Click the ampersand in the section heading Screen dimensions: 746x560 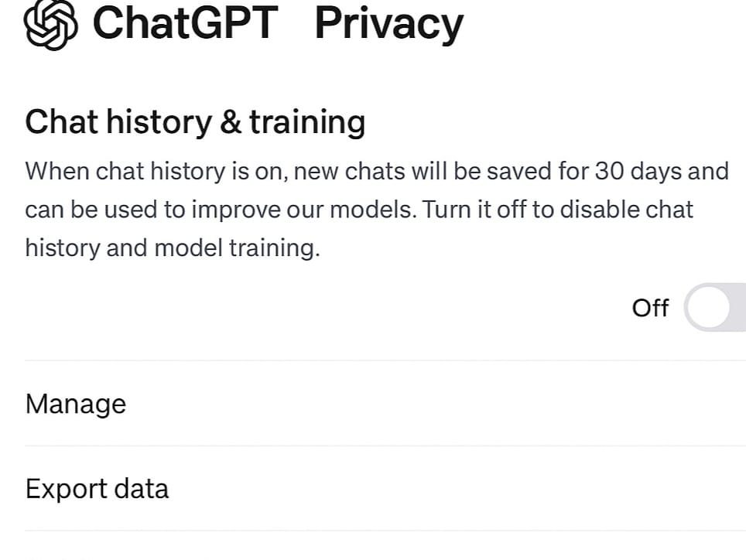click(231, 123)
